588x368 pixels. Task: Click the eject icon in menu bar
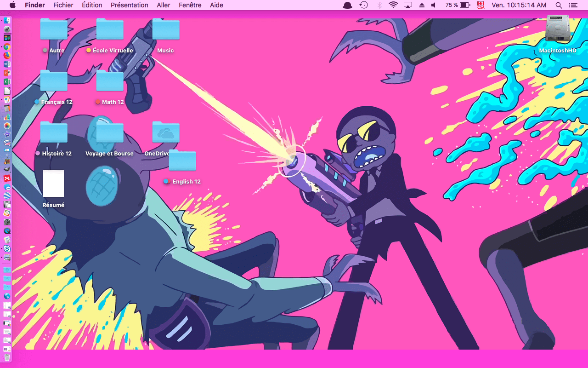(x=422, y=5)
